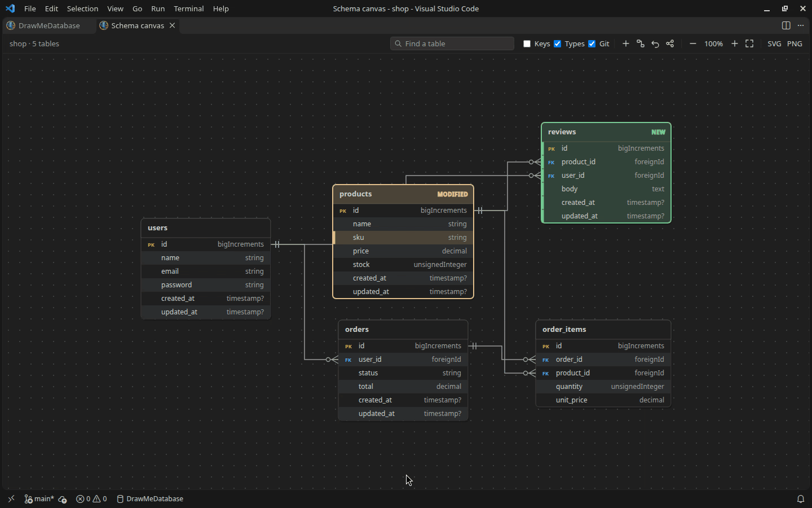Click the share icon in toolbar

tap(670, 43)
